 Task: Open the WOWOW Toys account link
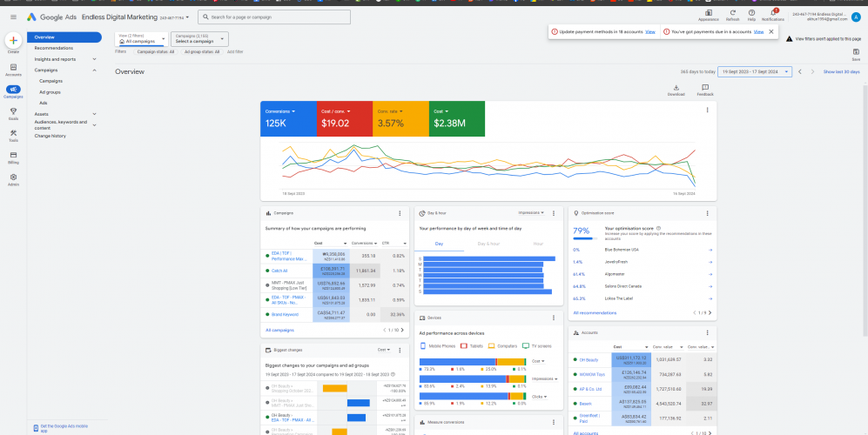[592, 374]
